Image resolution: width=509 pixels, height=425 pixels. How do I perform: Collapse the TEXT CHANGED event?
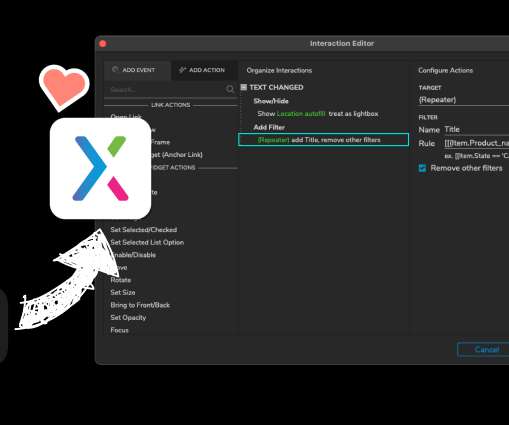tap(244, 87)
